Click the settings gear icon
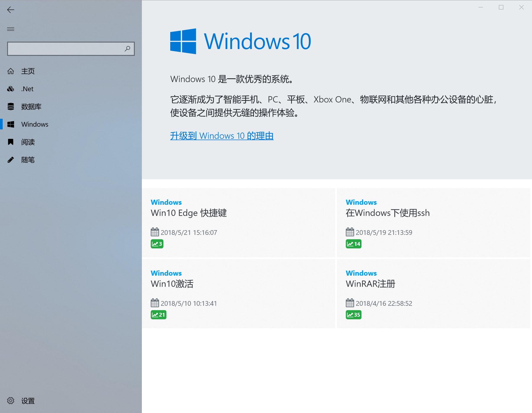Image resolution: width=532 pixels, height=413 pixels. (11, 401)
